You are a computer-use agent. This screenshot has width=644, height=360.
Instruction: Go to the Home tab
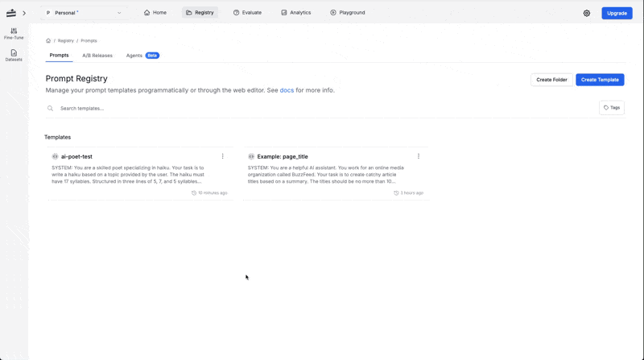click(x=155, y=13)
